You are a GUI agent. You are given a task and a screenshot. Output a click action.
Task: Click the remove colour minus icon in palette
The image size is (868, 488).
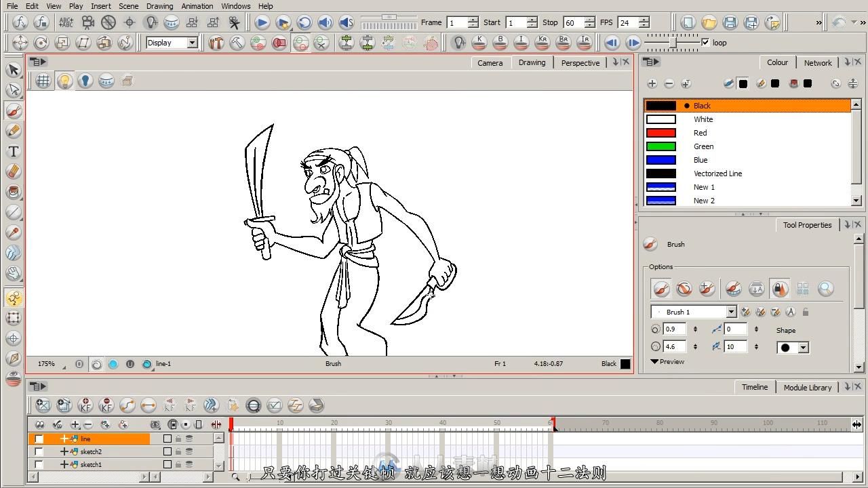click(x=669, y=83)
